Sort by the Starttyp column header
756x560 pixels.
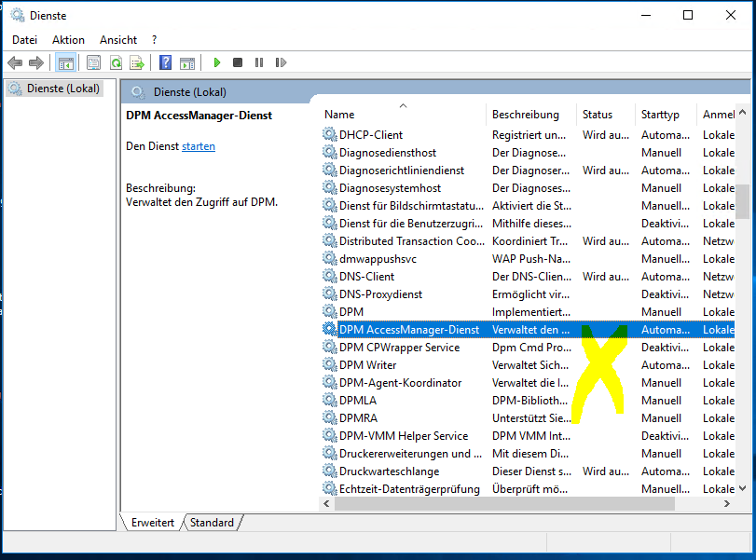click(x=666, y=115)
